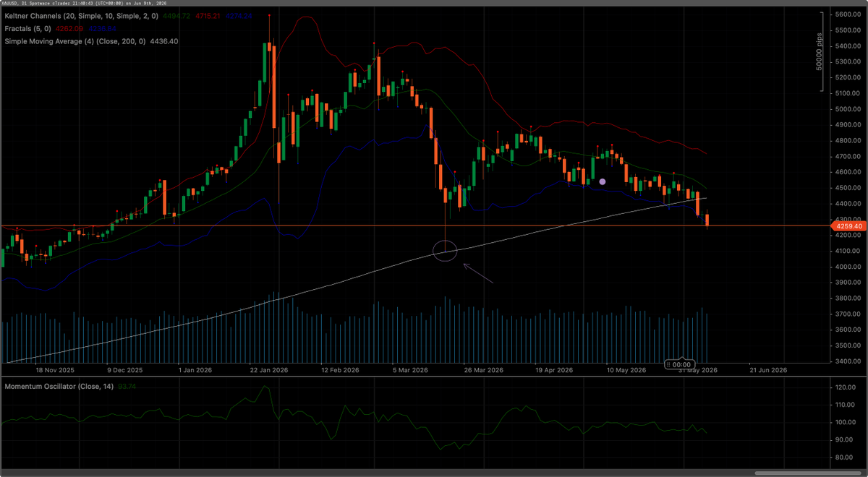Click the 4259.40 price tag on the price axis

(x=848, y=226)
